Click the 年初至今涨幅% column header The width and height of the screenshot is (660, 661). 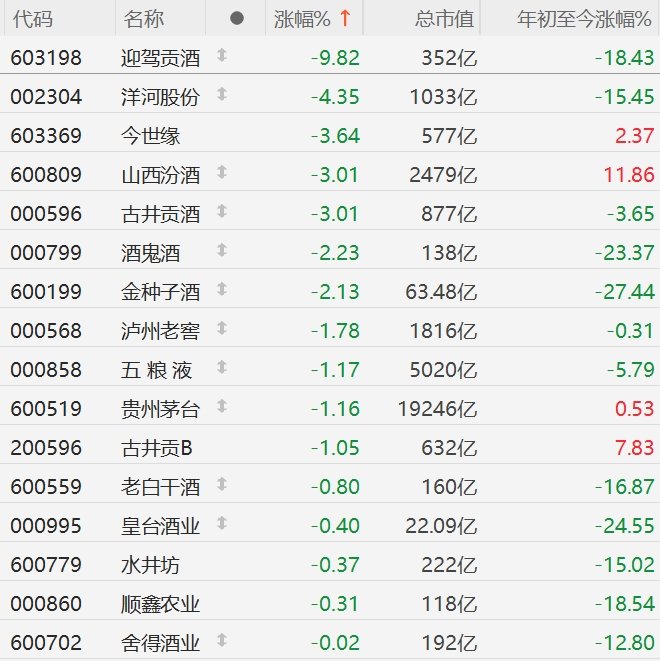[584, 19]
